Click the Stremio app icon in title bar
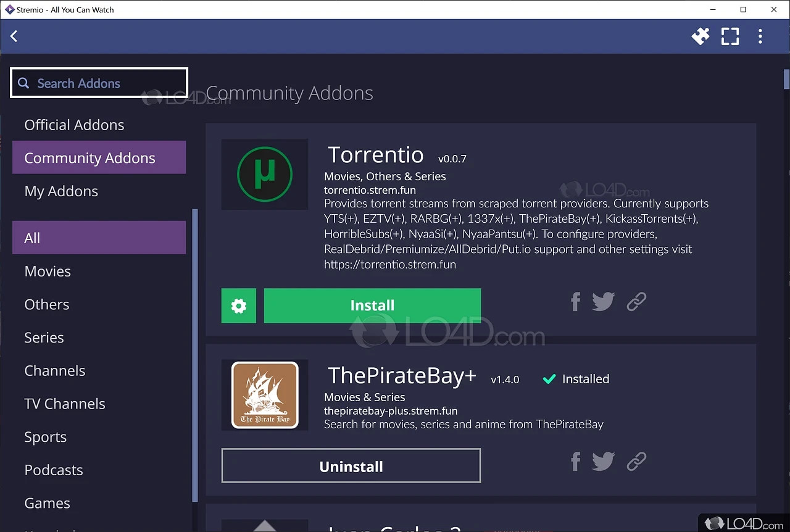 coord(9,9)
